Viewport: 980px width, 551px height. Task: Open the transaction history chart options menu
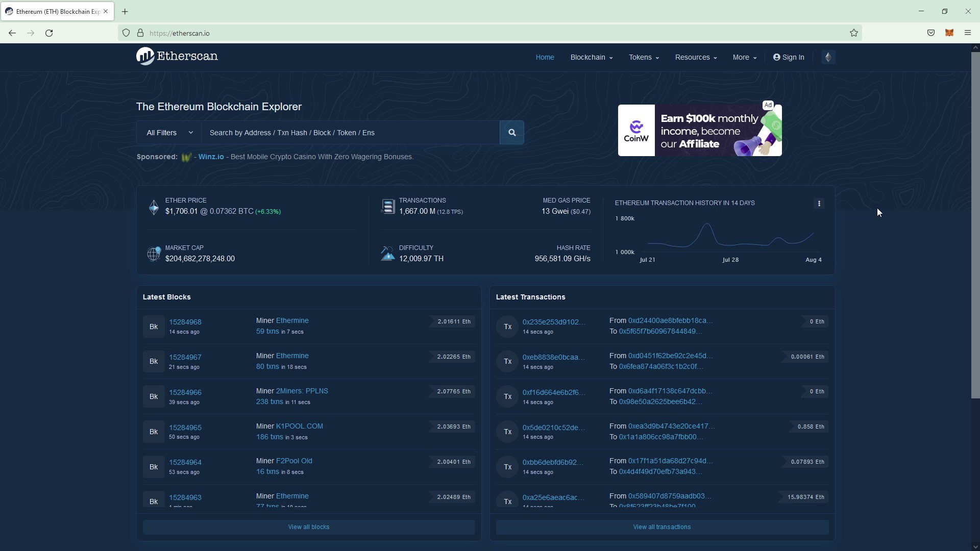coord(818,203)
